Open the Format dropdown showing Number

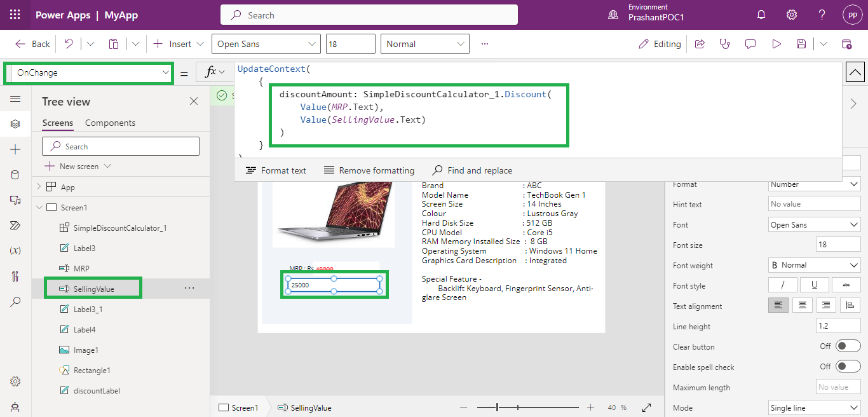coord(814,184)
